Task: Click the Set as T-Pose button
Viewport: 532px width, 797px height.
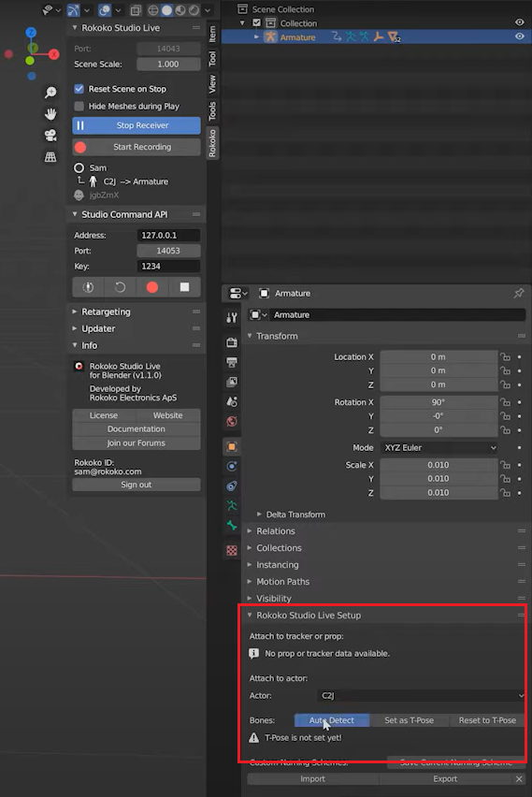Action: coord(409,720)
